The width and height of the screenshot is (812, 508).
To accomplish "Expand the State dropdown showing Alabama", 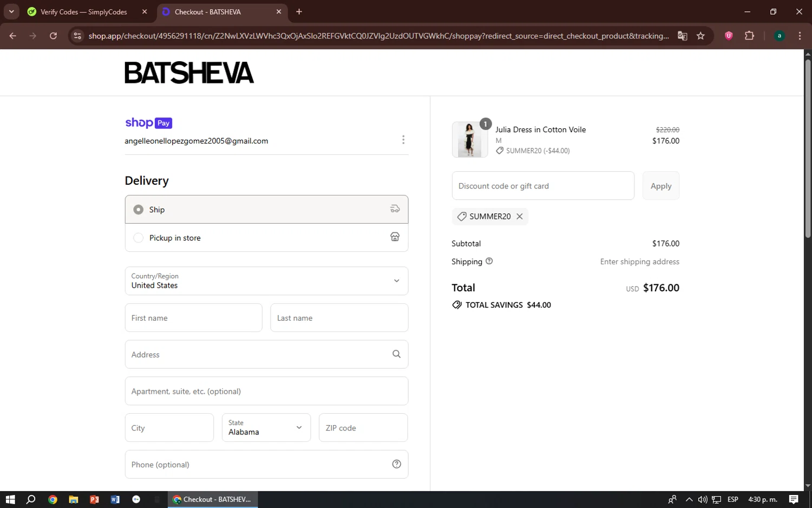I will tap(266, 428).
